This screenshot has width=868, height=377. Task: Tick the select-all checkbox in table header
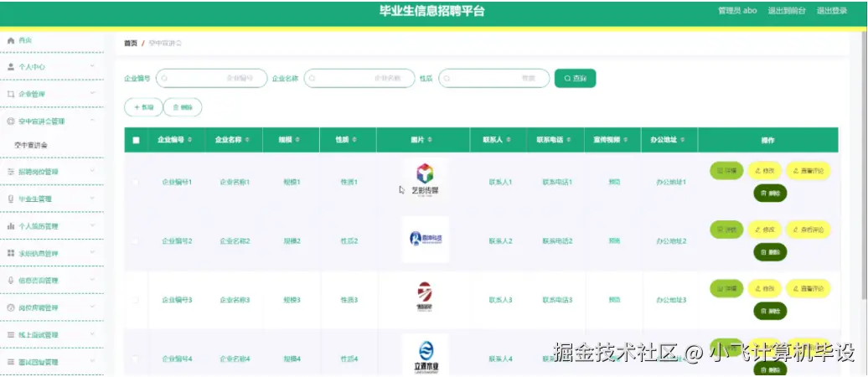(x=137, y=140)
